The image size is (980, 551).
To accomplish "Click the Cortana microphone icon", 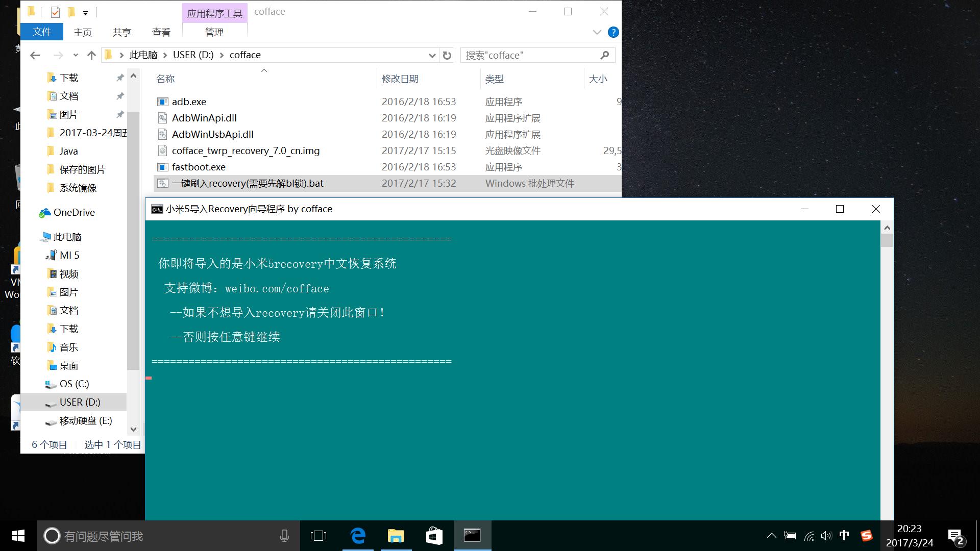I will [284, 536].
